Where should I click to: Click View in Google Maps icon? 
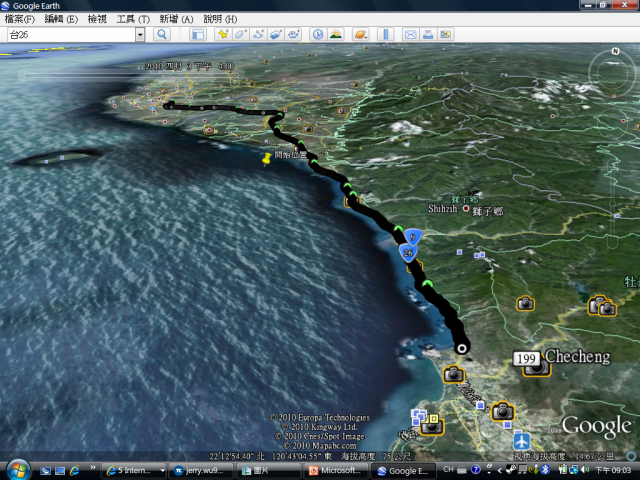445,35
